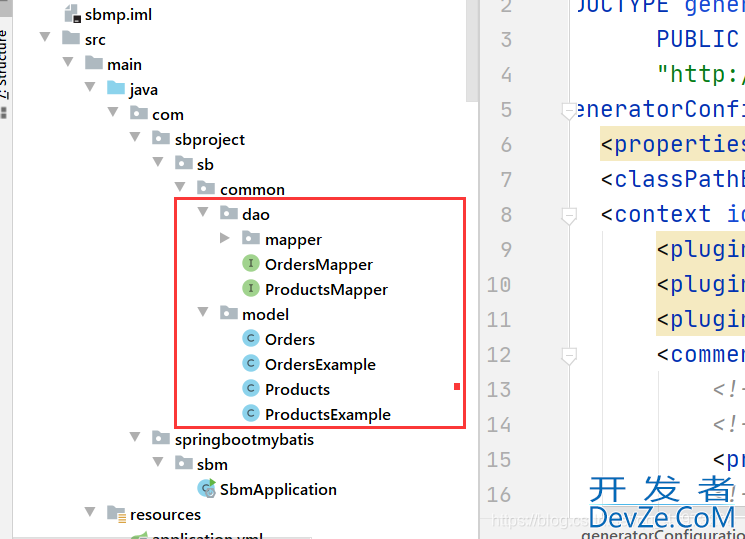The width and height of the screenshot is (745, 539).
Task: Select the ProductsExample class name
Action: coord(328,415)
